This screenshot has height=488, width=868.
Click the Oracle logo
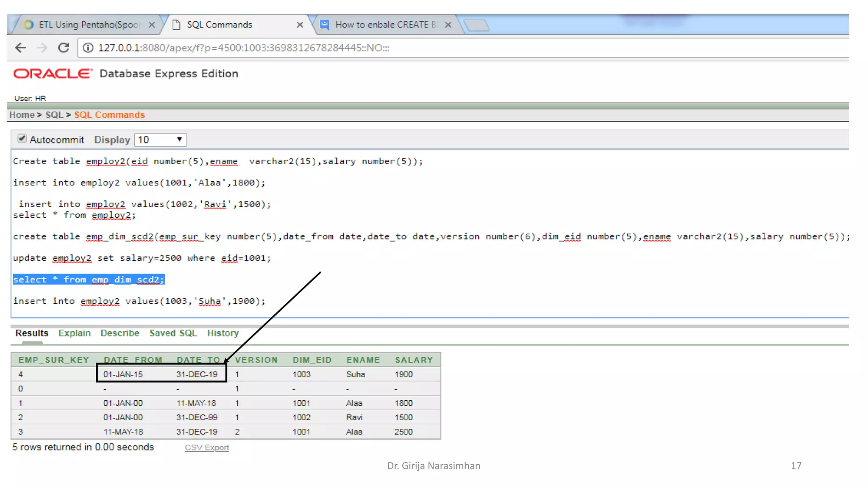coord(53,74)
